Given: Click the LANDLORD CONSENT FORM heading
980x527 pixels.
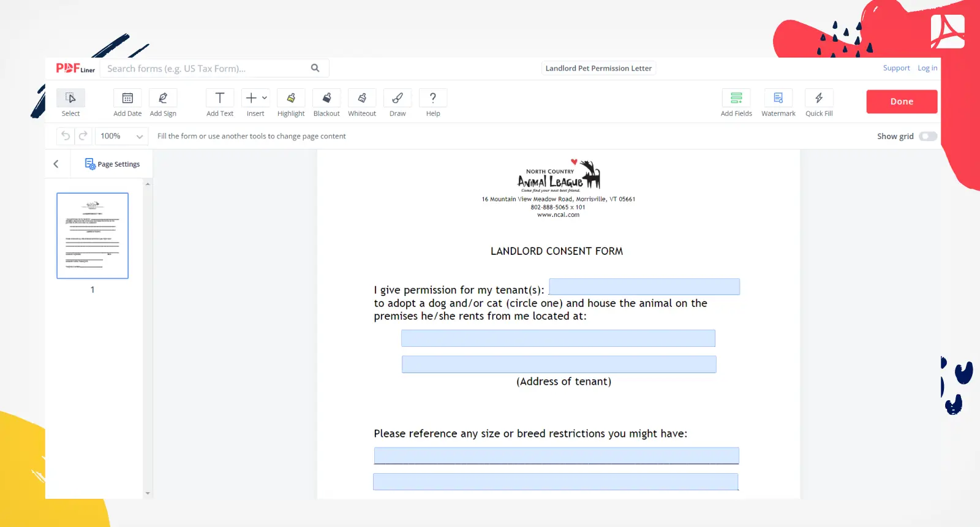Looking at the screenshot, I should point(557,251).
